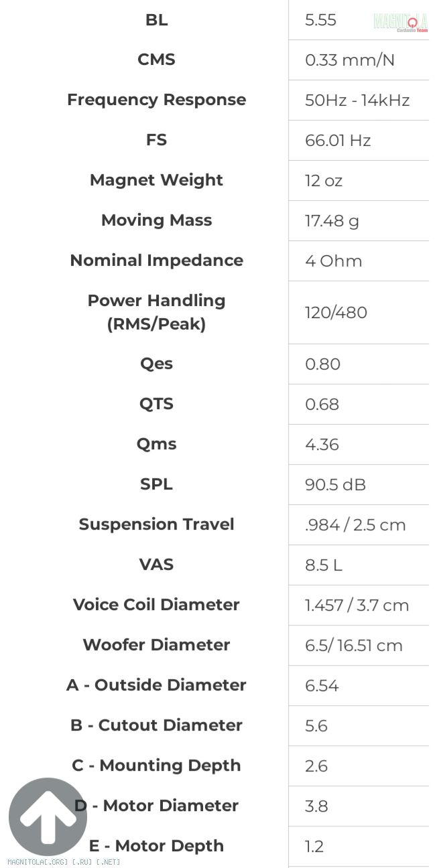441x868 pixels.
Task: Click the Magnitola CarAudio Team logo
Action: [401, 22]
